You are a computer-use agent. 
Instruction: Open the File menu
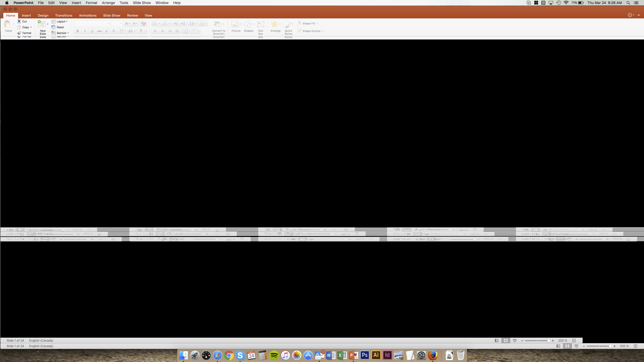[41, 3]
